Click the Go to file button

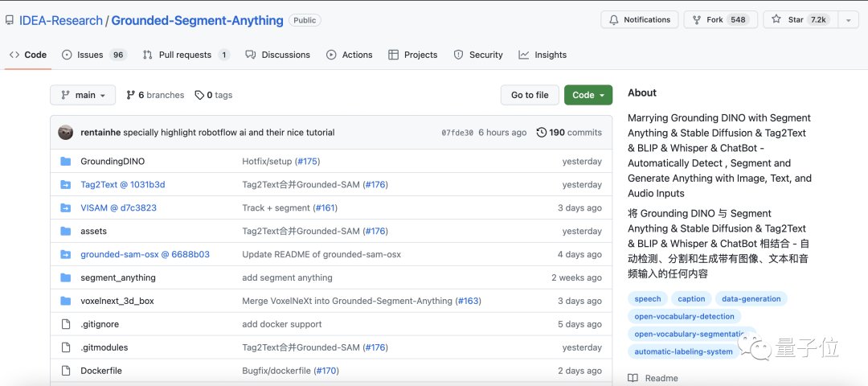click(x=530, y=95)
